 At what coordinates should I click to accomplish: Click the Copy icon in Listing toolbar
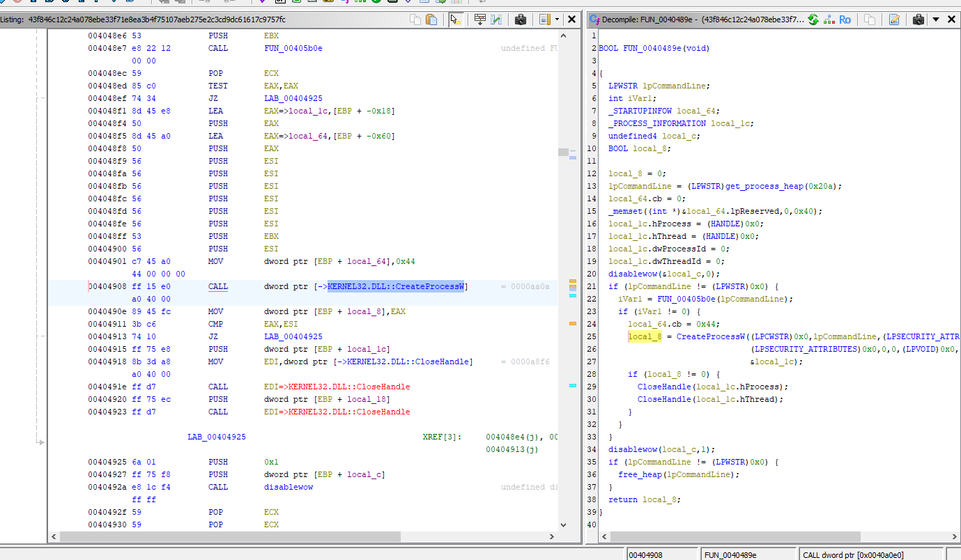click(x=415, y=20)
